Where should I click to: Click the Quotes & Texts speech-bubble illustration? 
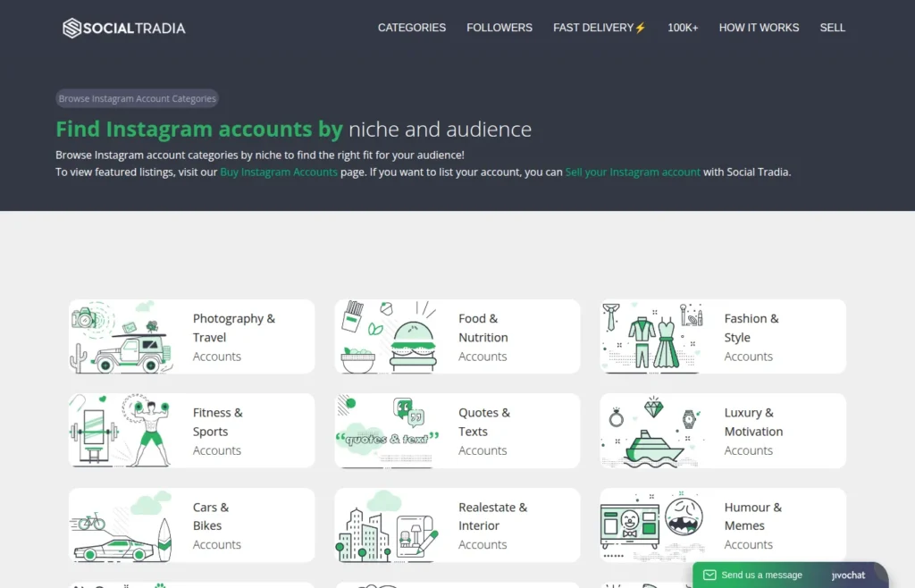click(x=388, y=431)
